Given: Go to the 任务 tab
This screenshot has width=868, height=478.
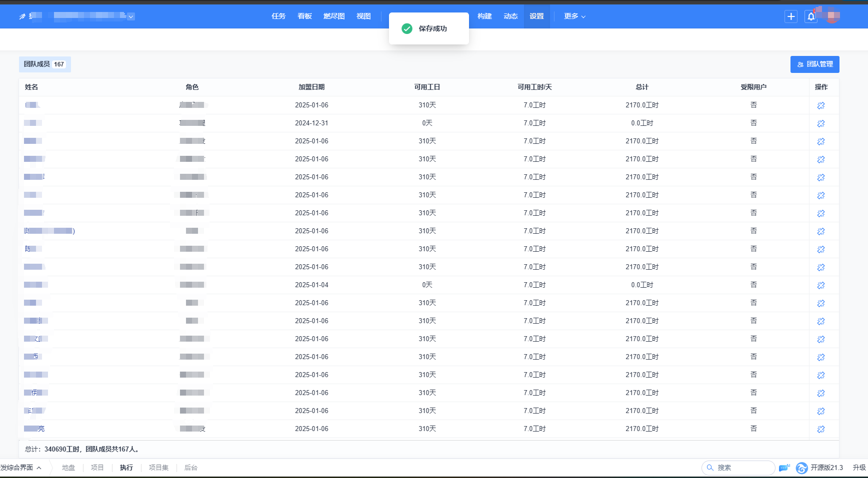Looking at the screenshot, I should [x=278, y=16].
